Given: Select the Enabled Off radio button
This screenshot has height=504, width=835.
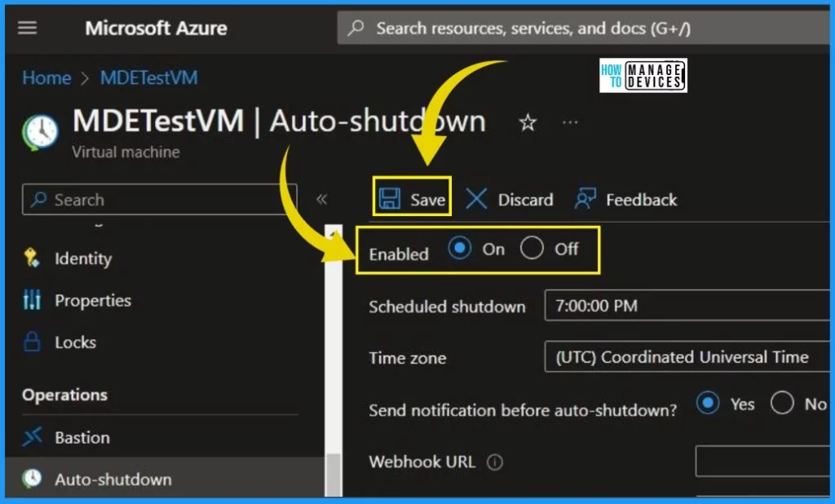Looking at the screenshot, I should click(532, 250).
